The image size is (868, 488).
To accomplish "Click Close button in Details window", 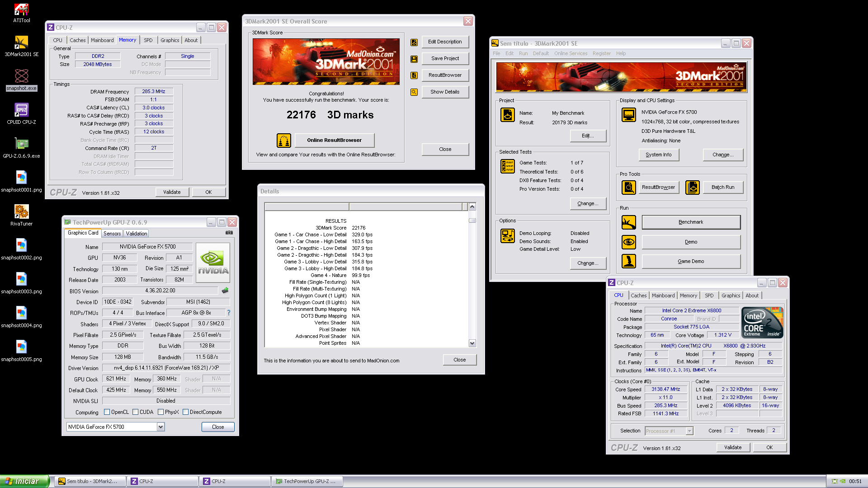I will click(x=460, y=360).
